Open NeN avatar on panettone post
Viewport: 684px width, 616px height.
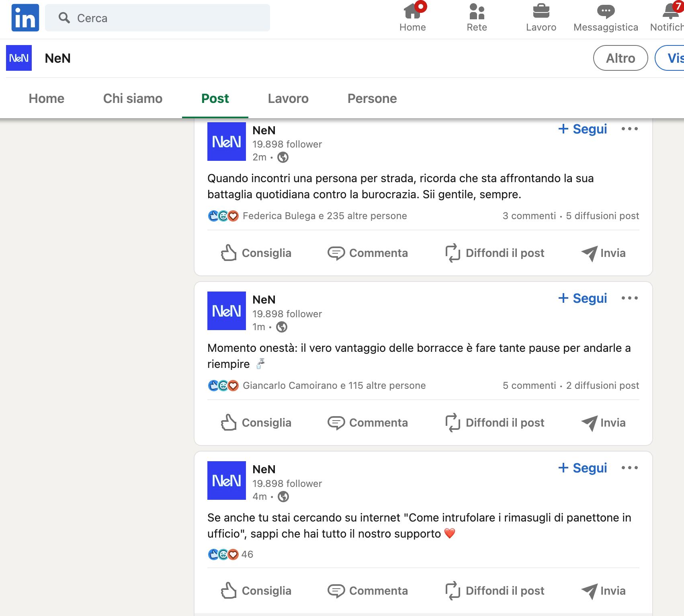point(227,480)
